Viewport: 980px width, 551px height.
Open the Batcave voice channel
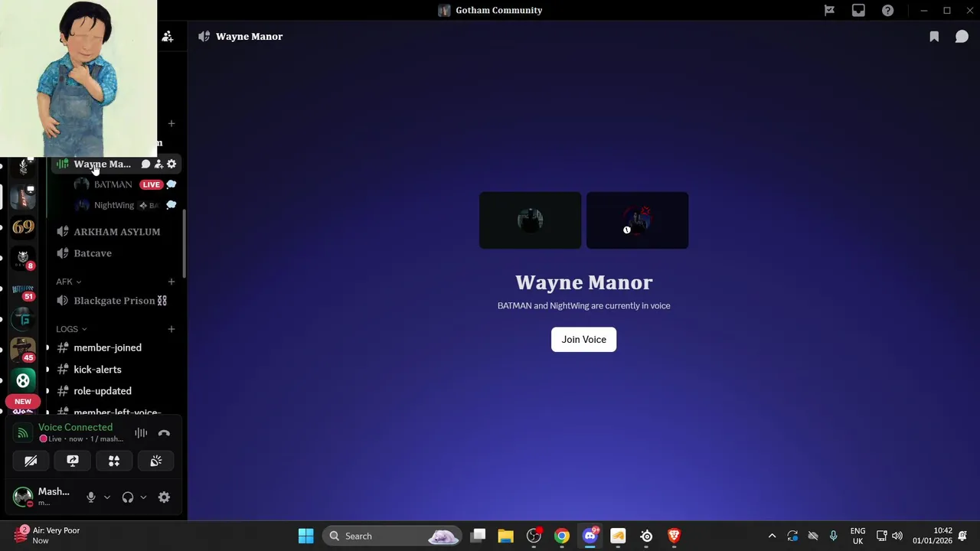(93, 253)
